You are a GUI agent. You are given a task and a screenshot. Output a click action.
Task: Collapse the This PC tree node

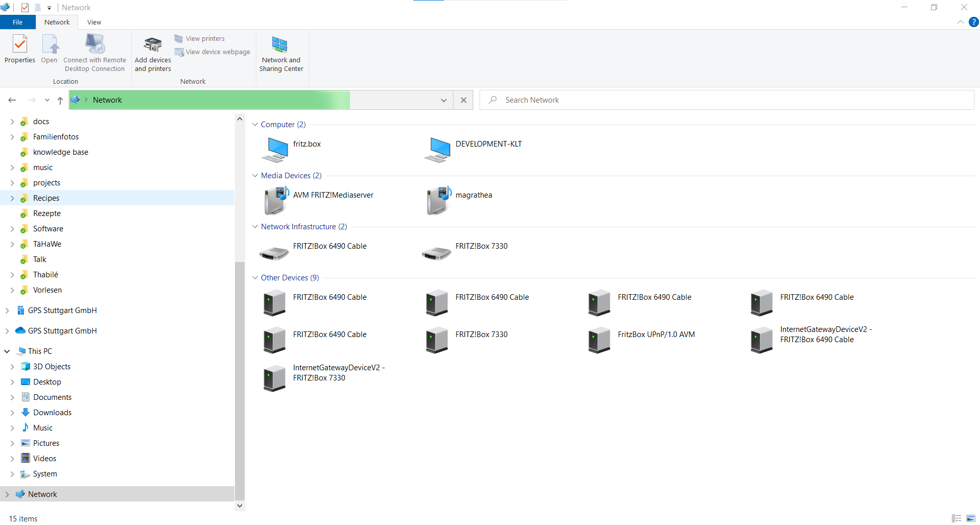[x=7, y=351]
